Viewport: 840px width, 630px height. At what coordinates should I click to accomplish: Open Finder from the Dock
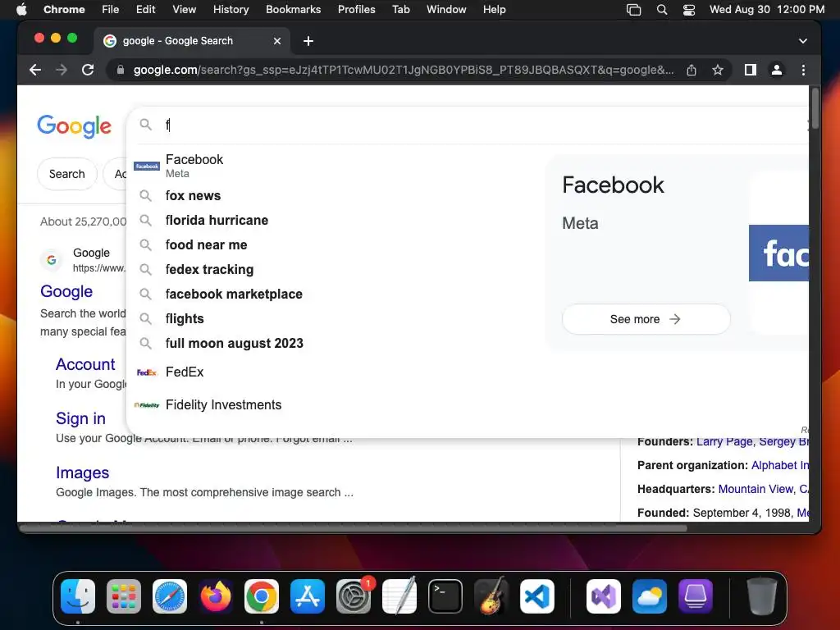pos(78,596)
